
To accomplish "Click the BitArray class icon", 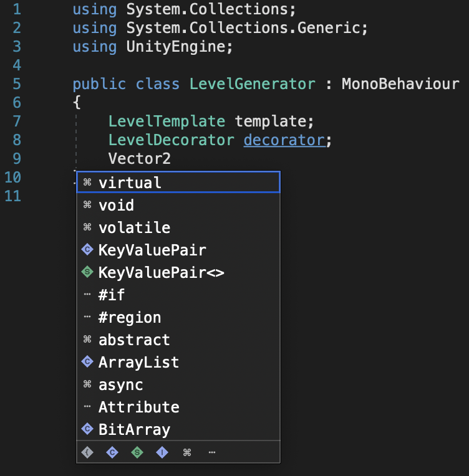I will point(87,429).
